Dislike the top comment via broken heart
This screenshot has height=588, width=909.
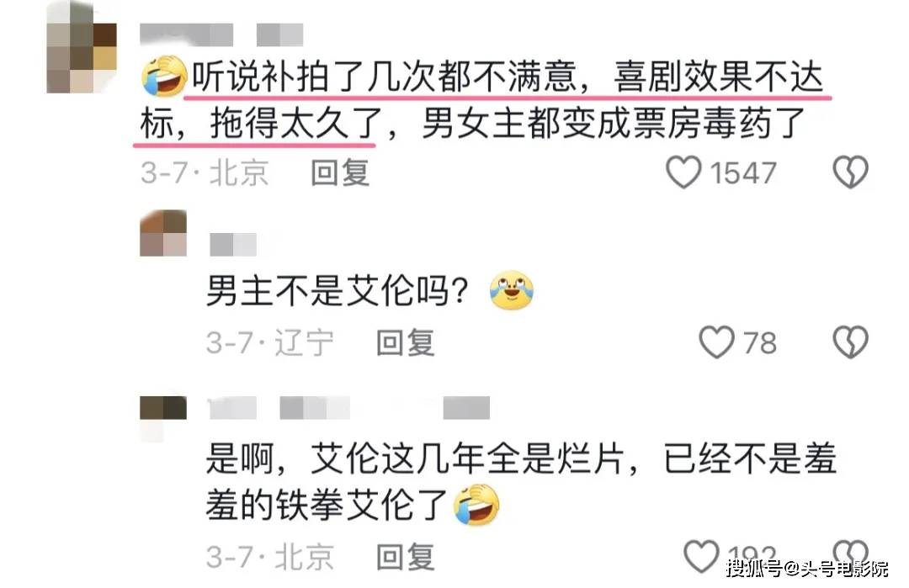tap(850, 172)
